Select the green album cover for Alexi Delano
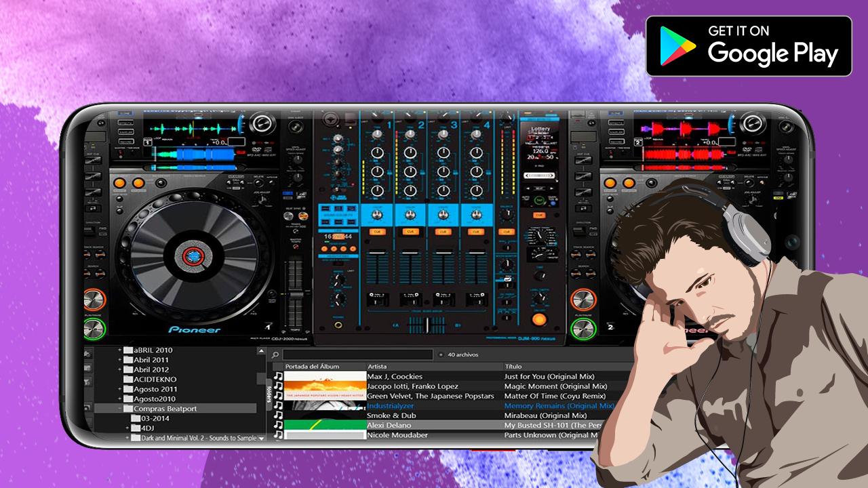Image resolution: width=868 pixels, height=488 pixels. [x=325, y=425]
